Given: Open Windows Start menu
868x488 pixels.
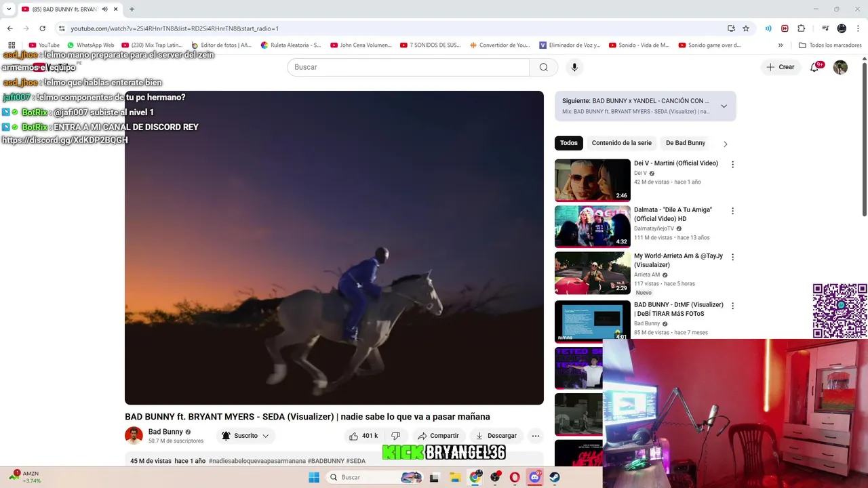Looking at the screenshot, I should tap(314, 477).
